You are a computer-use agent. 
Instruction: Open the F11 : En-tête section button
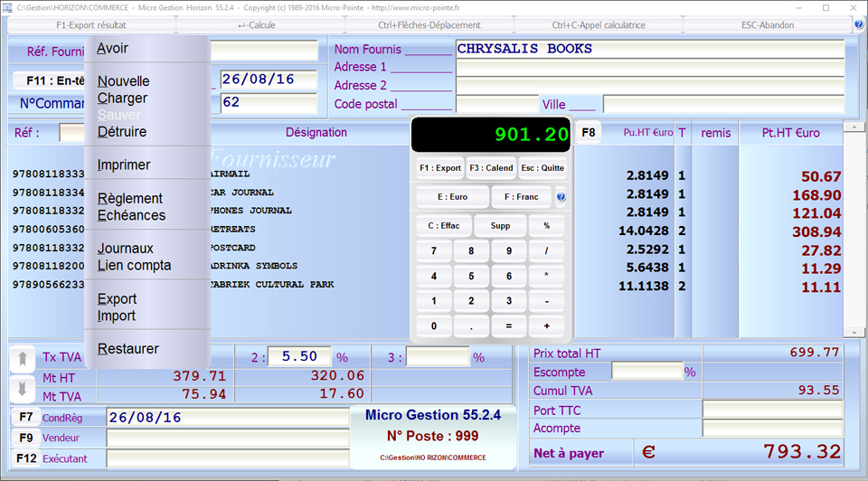pyautogui.click(x=50, y=80)
